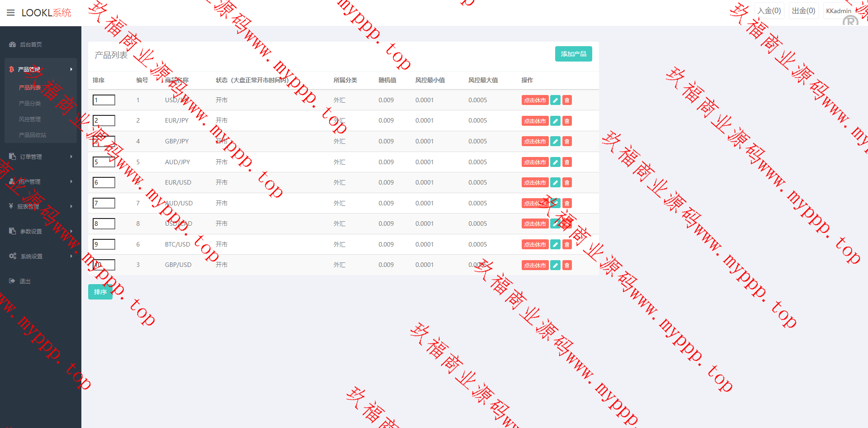Screen dimensions: 868x428
Task: Open the 风控管理 submenu item
Action: [30, 119]
